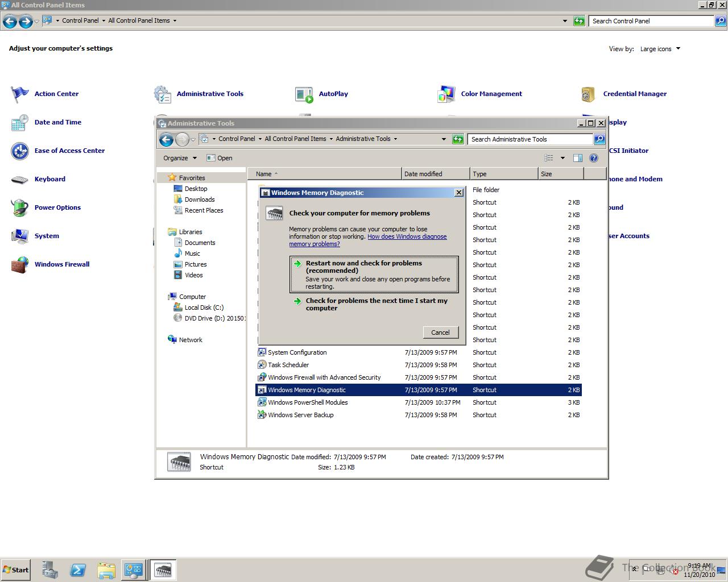Screen dimensions: 728x582
Task: Click Search Control Panel field
Action: coord(651,21)
